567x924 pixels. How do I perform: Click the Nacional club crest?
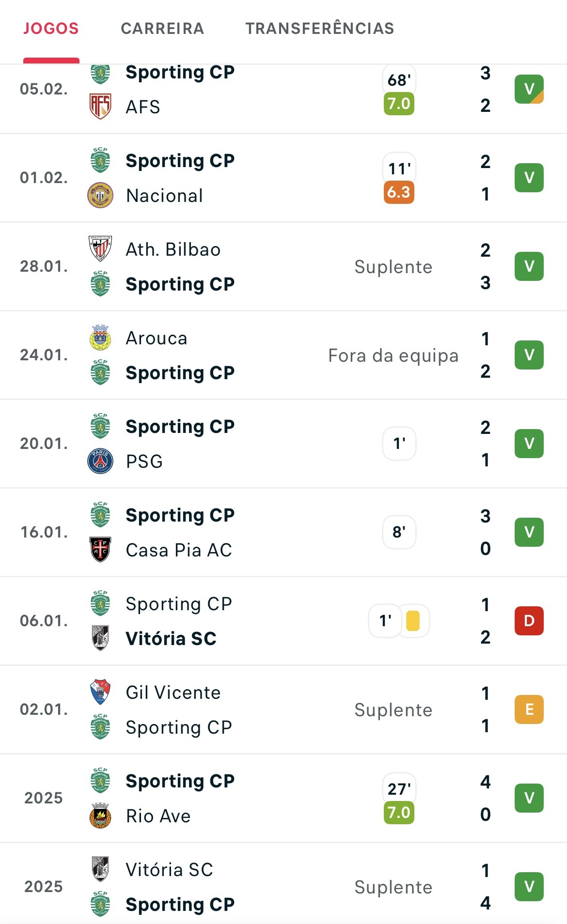click(100, 196)
